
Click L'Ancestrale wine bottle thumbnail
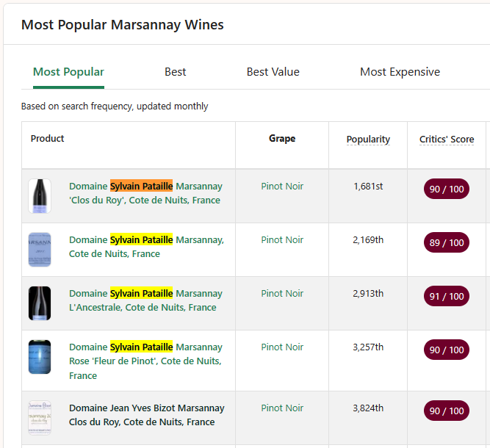[x=40, y=303]
